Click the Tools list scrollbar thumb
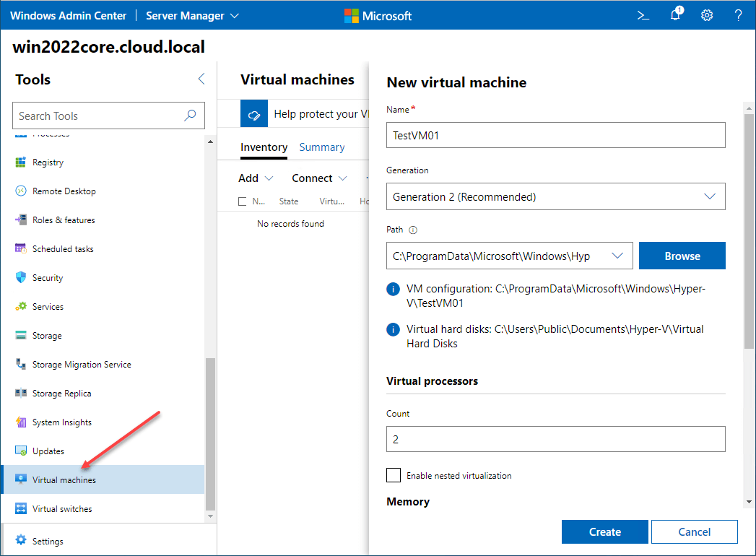 tap(210, 433)
